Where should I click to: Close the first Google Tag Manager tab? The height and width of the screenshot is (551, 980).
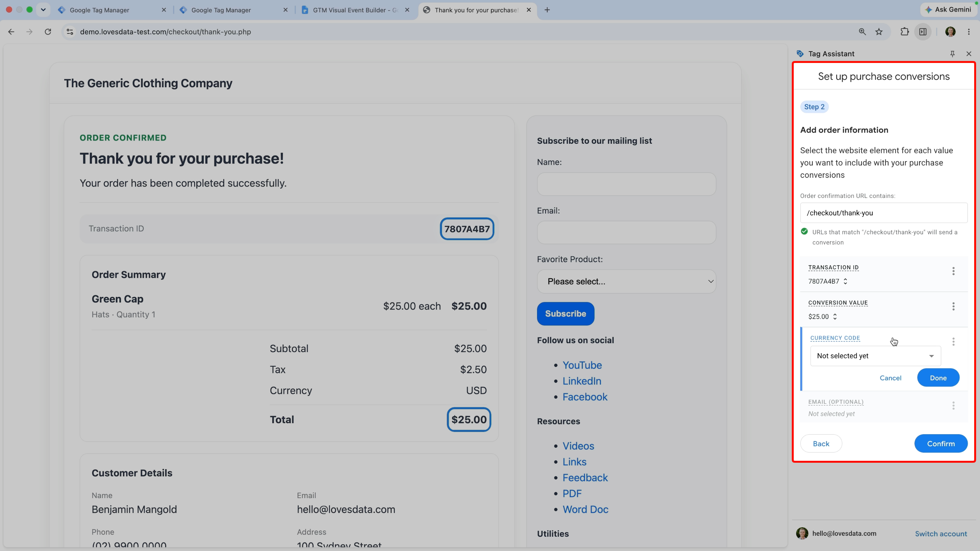click(164, 10)
